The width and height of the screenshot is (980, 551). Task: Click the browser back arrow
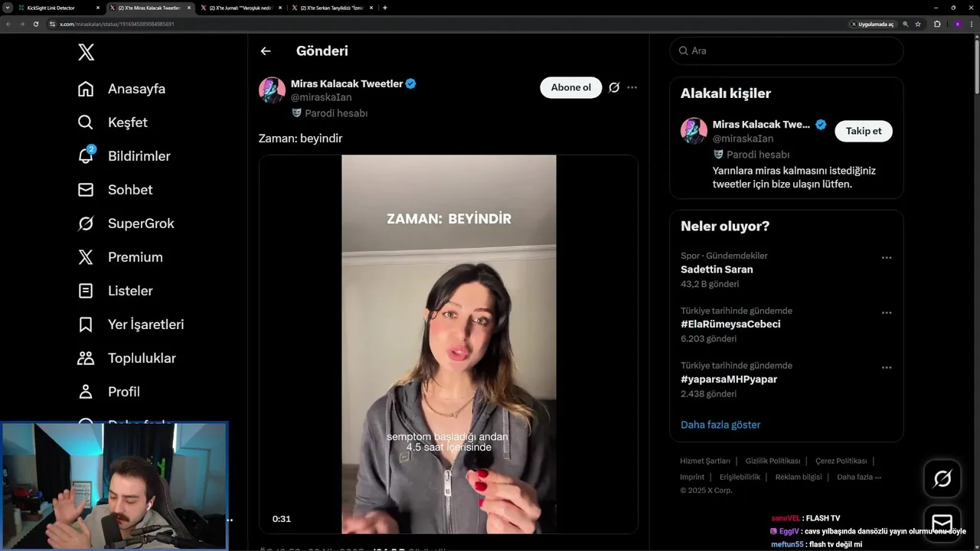pyautogui.click(x=8, y=24)
